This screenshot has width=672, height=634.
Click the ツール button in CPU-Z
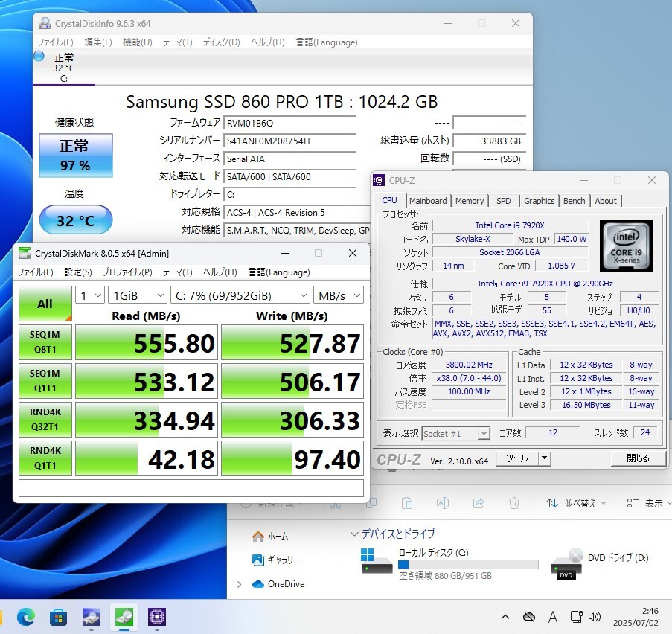pyautogui.click(x=517, y=458)
